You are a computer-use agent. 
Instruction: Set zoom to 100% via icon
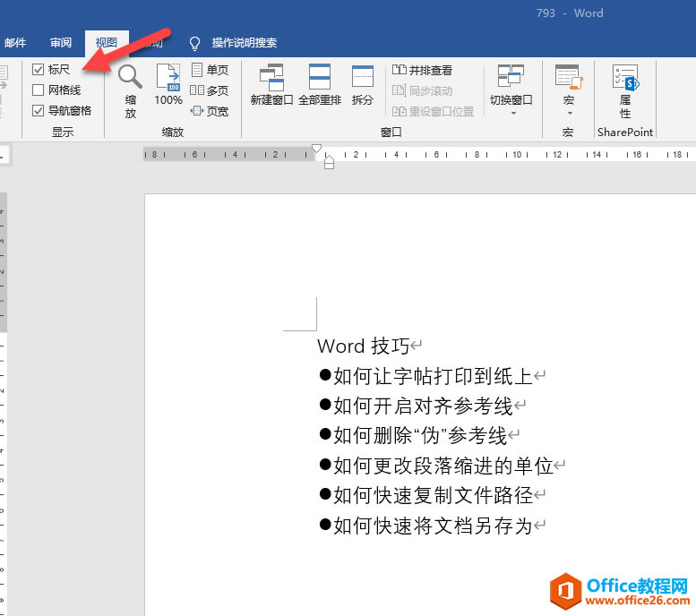(168, 84)
